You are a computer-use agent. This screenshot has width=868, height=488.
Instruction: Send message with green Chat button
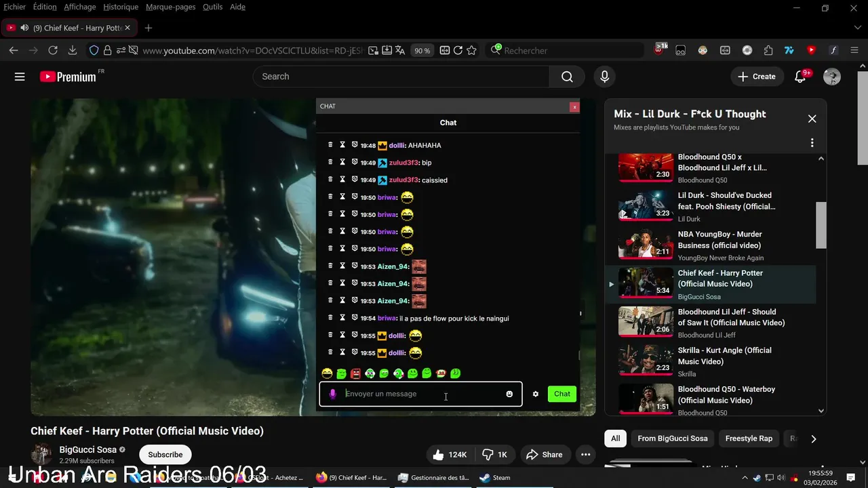coord(562,394)
